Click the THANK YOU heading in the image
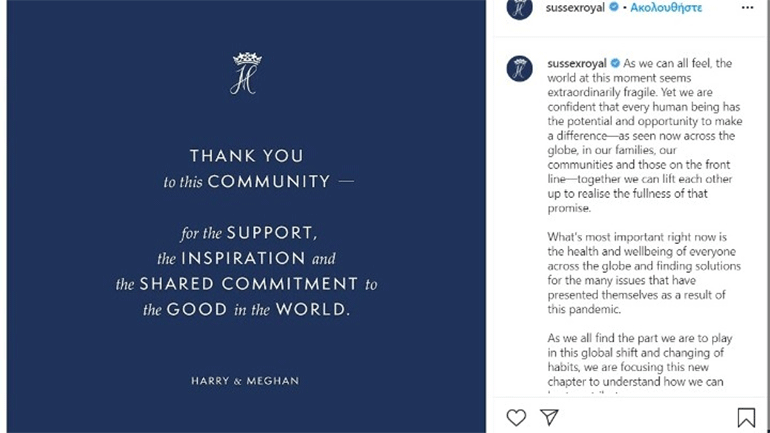Viewport: 770px width, 433px height. coord(246,156)
